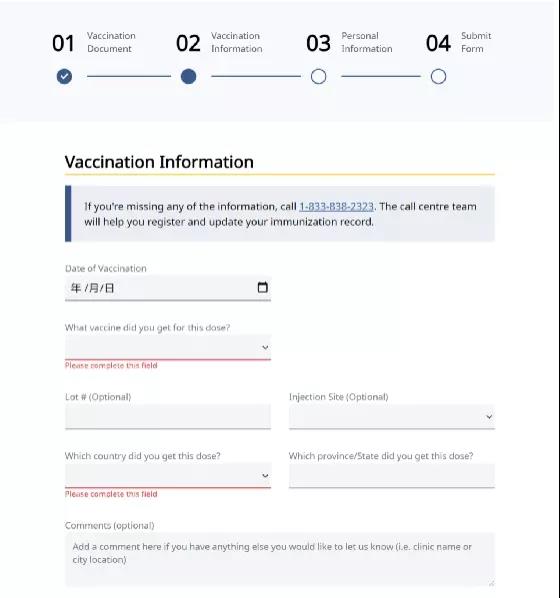
Task: Click the large 02 step number
Action: 188,43
